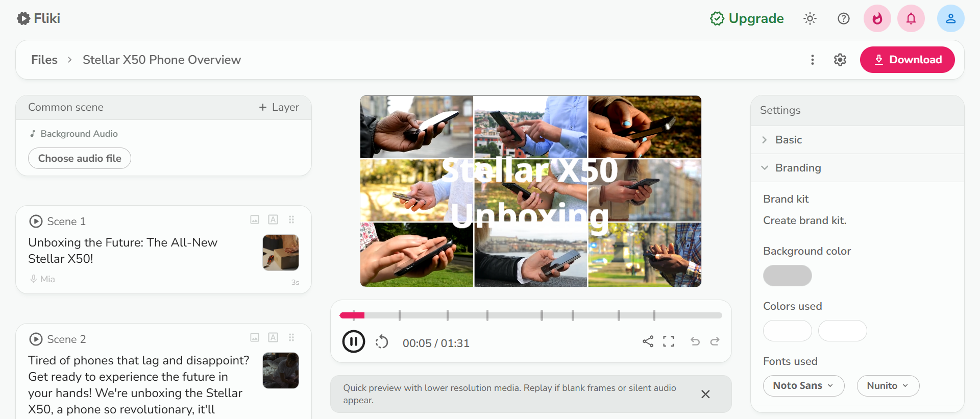Open the Noto Sans font dropdown

pos(804,386)
